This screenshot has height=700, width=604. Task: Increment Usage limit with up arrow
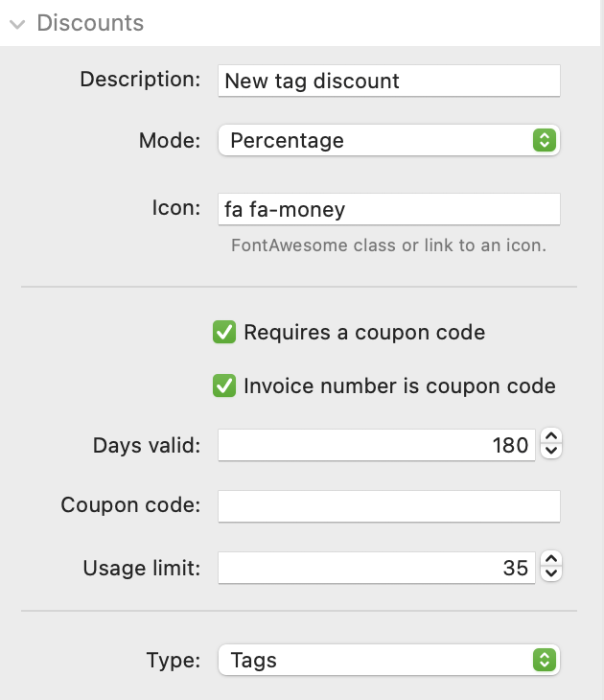click(551, 561)
